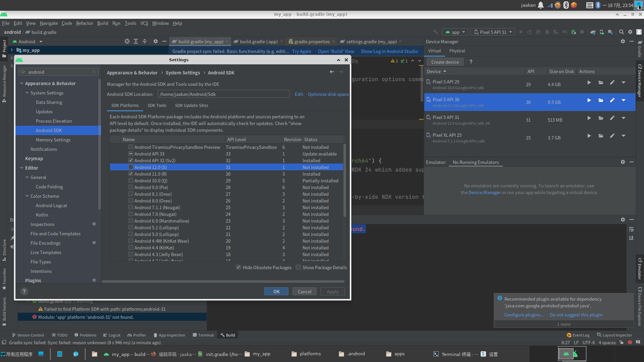Open Device File Explorer side panel

640,307
